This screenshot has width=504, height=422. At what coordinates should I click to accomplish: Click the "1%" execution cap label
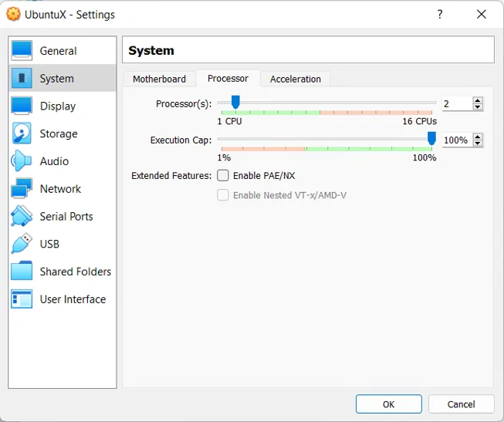tap(224, 157)
